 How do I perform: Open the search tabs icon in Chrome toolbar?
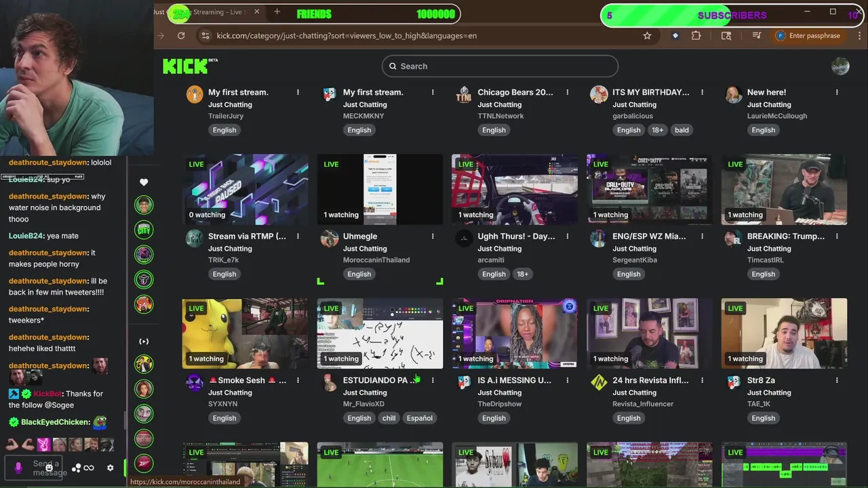[x=726, y=36]
